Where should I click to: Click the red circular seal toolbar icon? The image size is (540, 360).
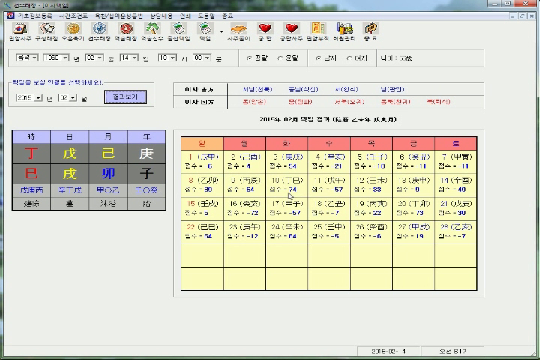pos(126,28)
